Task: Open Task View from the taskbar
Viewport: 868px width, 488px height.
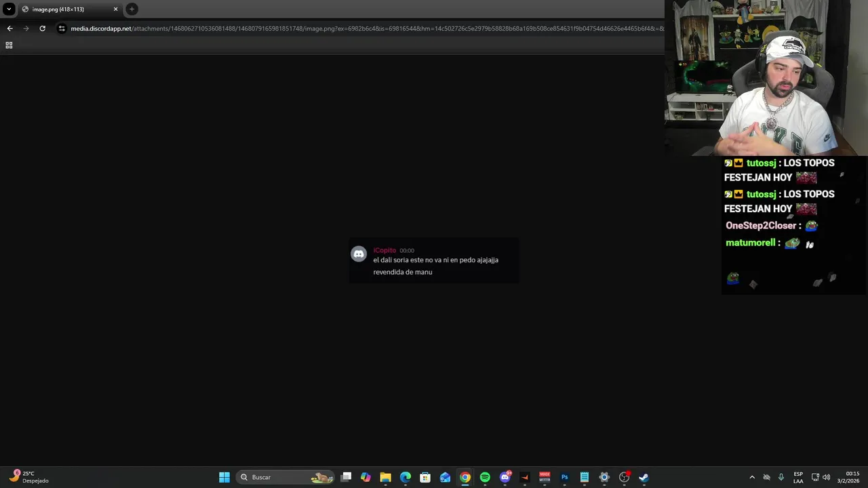Action: (x=346, y=477)
